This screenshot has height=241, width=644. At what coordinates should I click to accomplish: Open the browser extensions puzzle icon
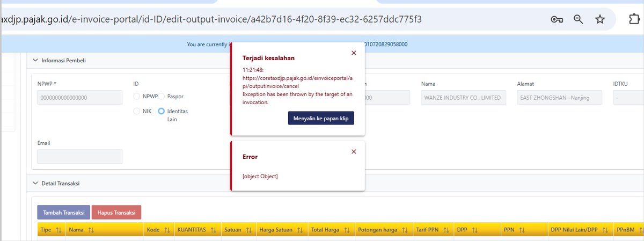633,19
